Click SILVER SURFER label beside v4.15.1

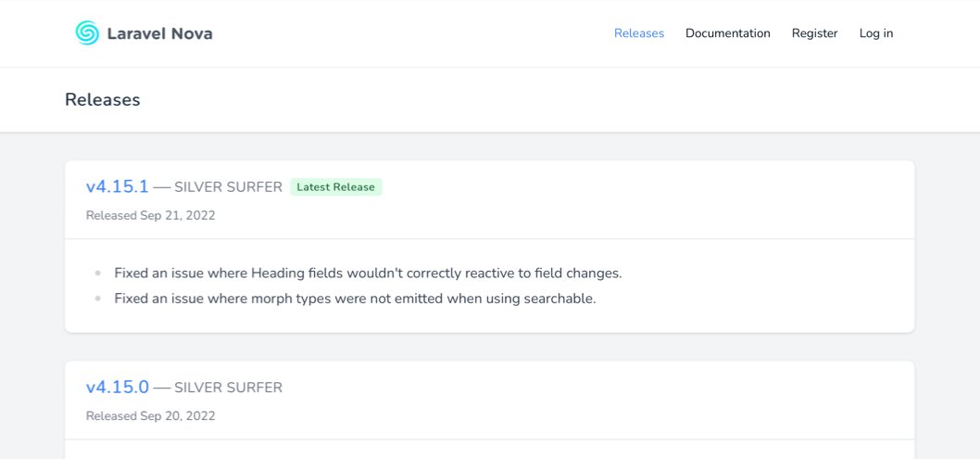[x=228, y=187]
